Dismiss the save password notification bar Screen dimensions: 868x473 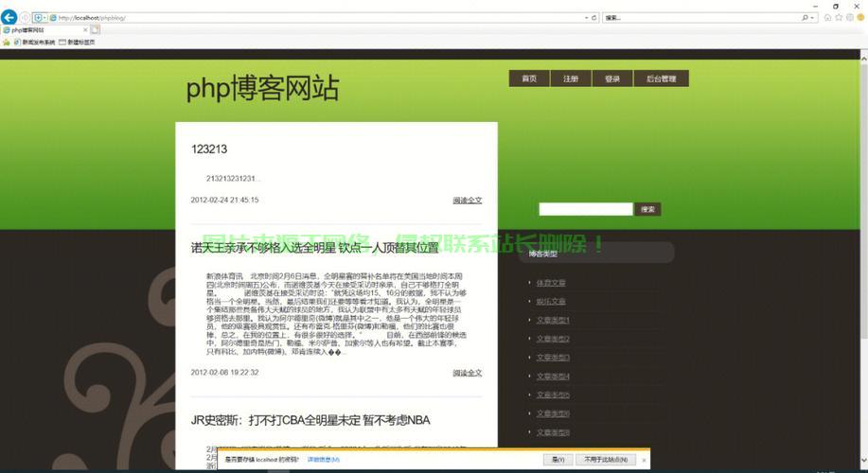(x=644, y=460)
